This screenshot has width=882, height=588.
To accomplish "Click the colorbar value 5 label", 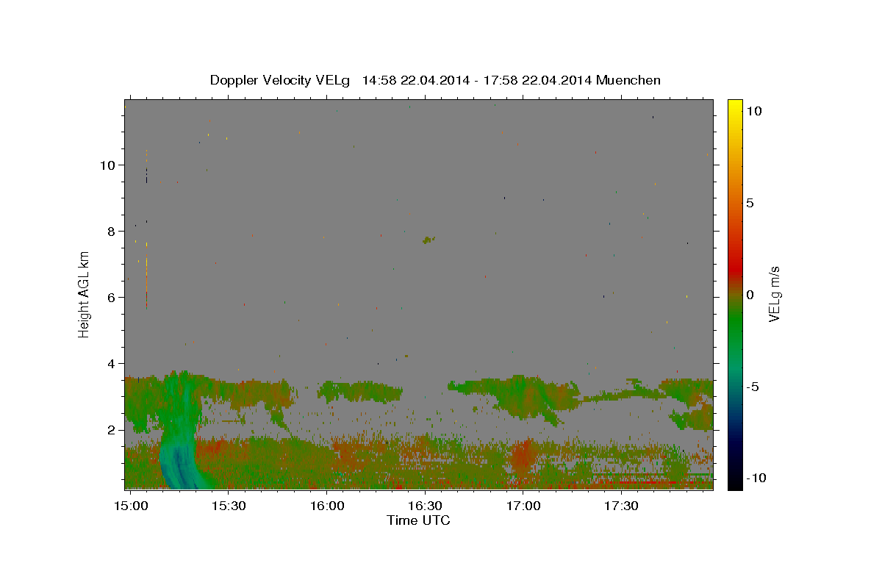I will coord(750,203).
